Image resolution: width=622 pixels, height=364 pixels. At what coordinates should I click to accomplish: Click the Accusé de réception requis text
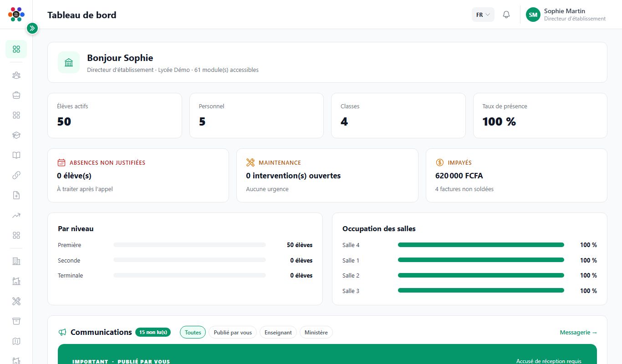tap(549, 361)
